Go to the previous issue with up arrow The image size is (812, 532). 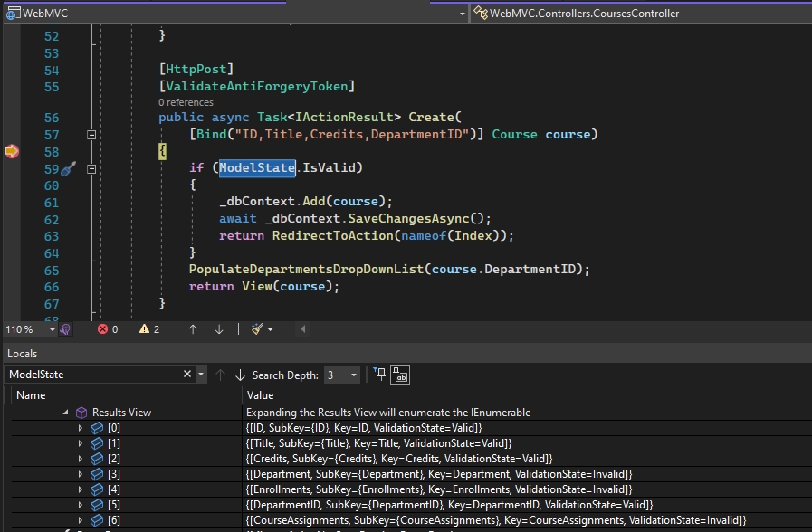193,329
